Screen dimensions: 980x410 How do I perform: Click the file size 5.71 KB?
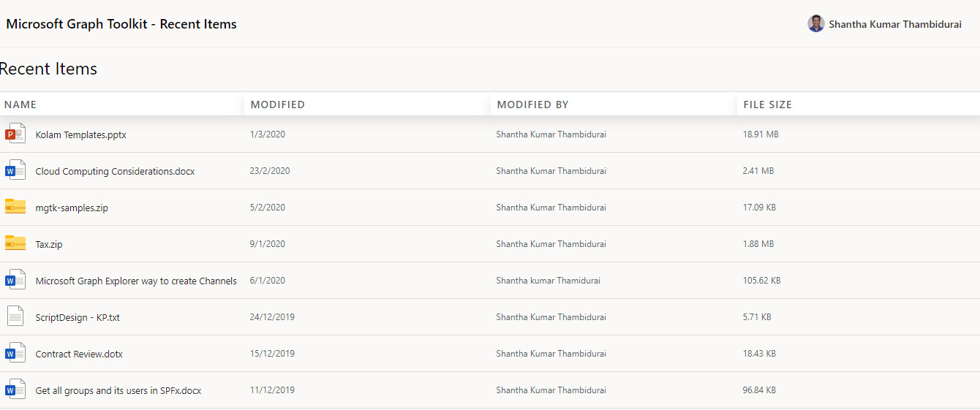(757, 317)
